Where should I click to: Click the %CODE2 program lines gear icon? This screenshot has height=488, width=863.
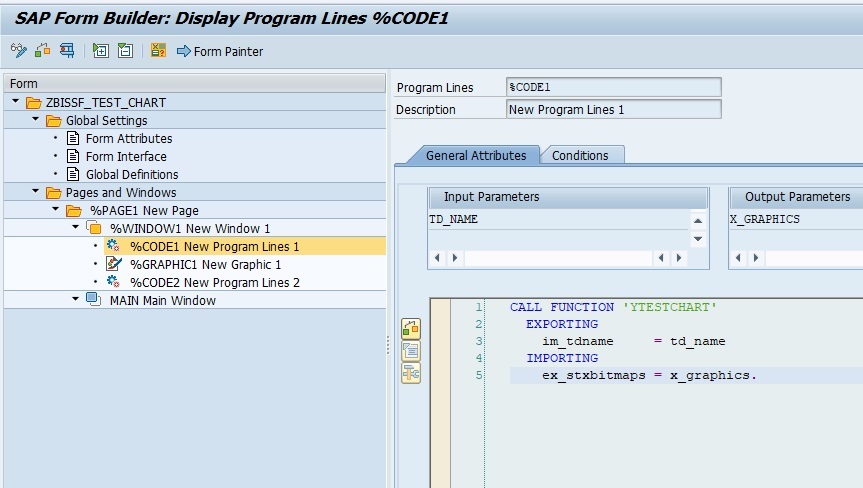(113, 282)
